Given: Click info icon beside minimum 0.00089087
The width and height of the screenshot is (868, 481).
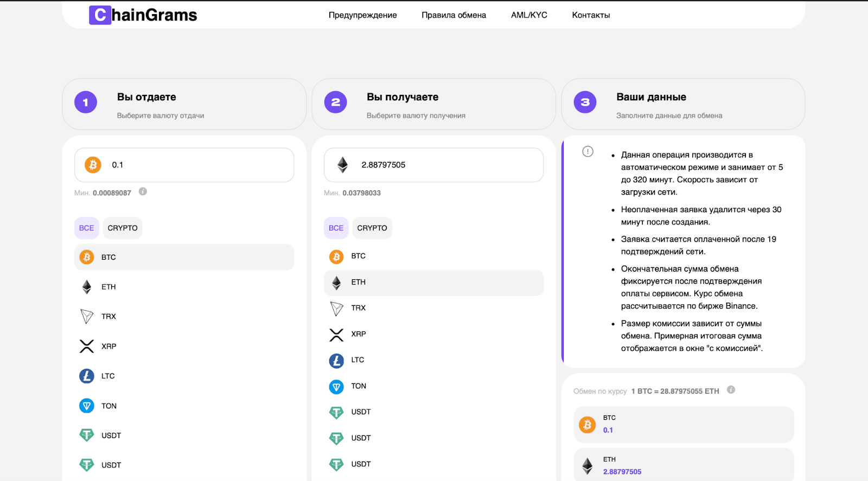Looking at the screenshot, I should (x=143, y=191).
